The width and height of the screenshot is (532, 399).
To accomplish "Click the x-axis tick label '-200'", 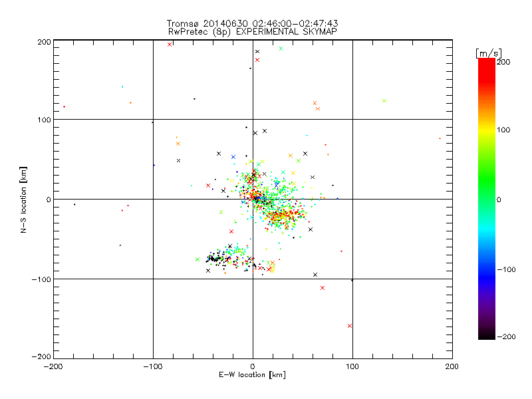I will click(x=53, y=367).
